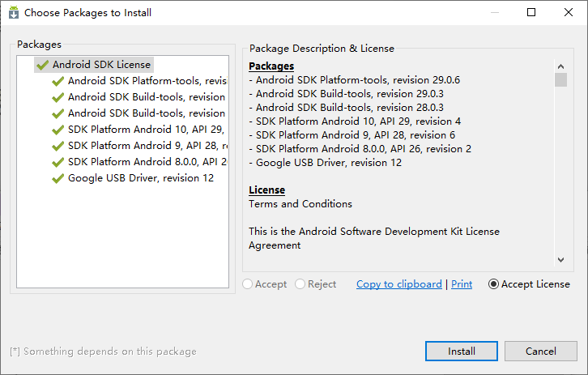The image size is (588, 375).
Task: Select Android SDK Platform-tools package row
Action: pyautogui.click(x=139, y=81)
